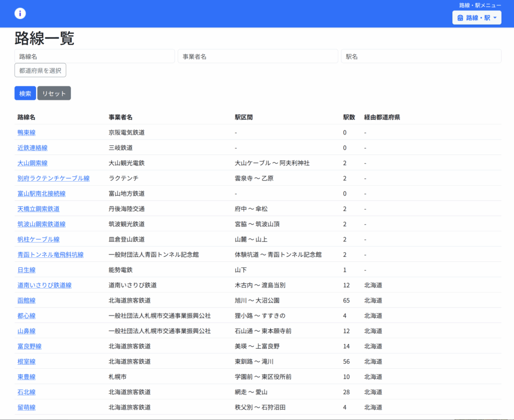
Task: Select the 筑波観光鉄道 operator cell
Action: 126,224
